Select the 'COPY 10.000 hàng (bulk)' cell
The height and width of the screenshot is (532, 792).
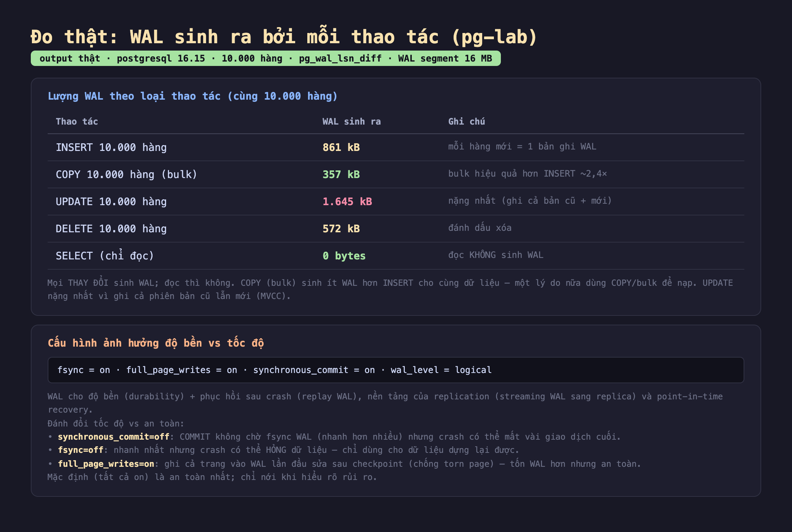[x=126, y=174]
